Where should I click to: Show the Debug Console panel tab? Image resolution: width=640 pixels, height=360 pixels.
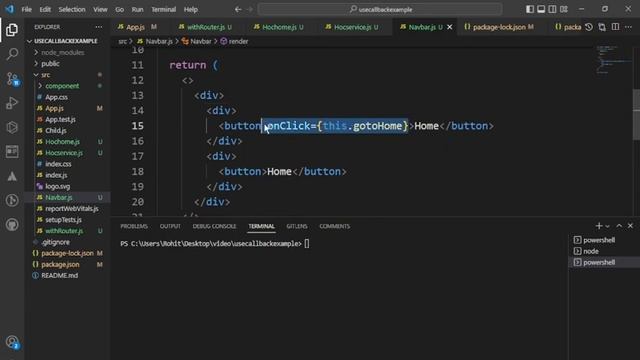click(x=214, y=226)
